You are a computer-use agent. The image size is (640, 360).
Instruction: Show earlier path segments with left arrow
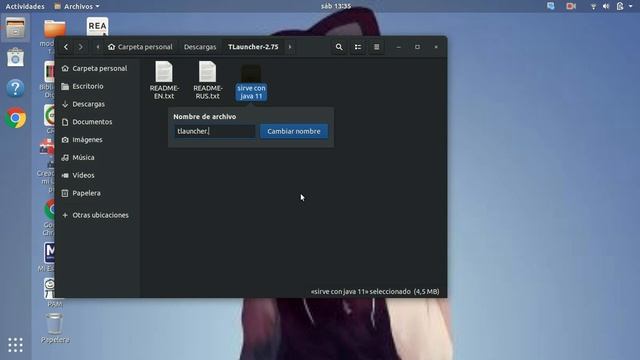click(x=98, y=47)
